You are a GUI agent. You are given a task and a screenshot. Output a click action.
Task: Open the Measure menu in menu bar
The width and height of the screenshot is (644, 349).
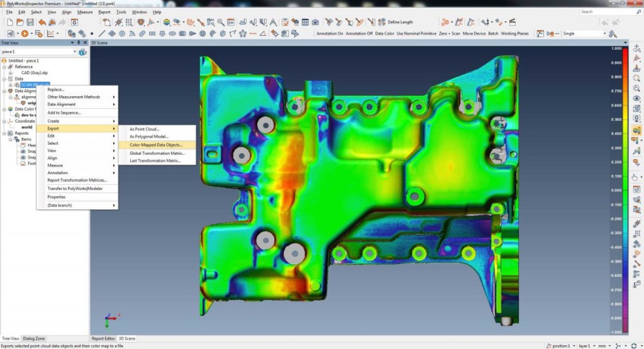pos(85,12)
